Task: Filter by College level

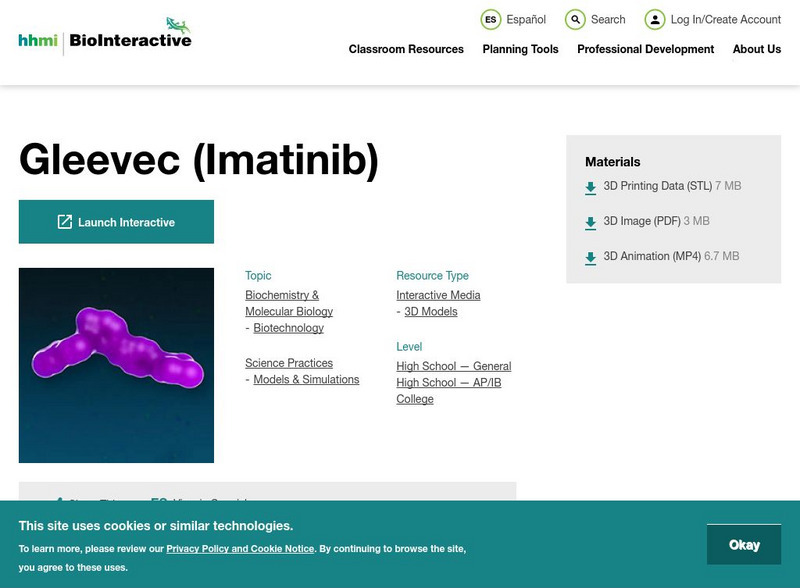Action: pos(415,399)
